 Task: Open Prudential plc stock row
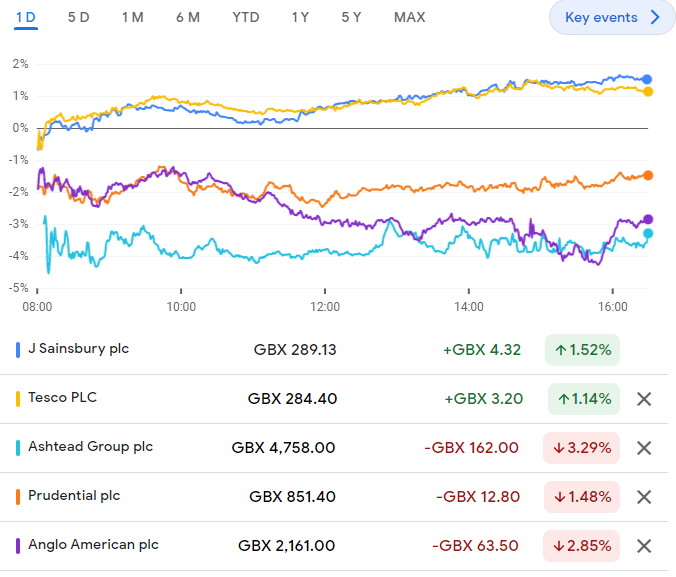[x=334, y=498]
